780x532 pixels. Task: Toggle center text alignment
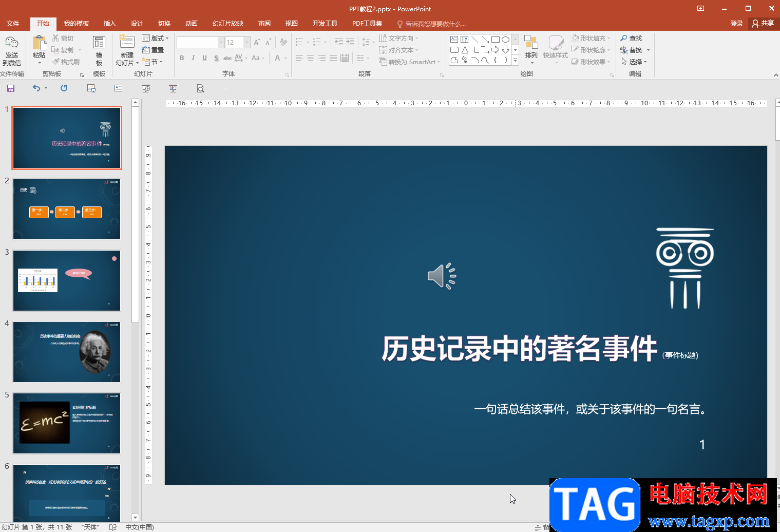(x=310, y=58)
